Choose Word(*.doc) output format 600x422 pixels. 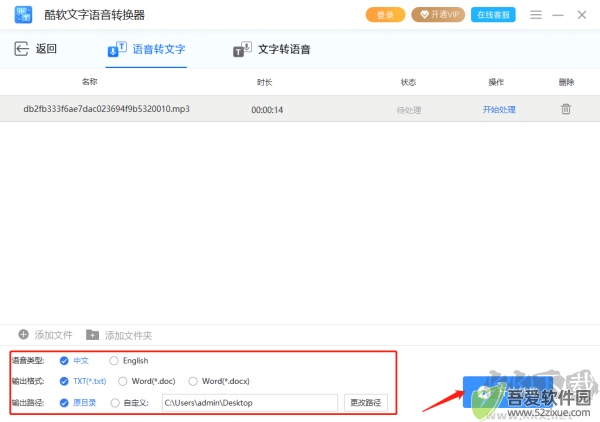pos(122,381)
